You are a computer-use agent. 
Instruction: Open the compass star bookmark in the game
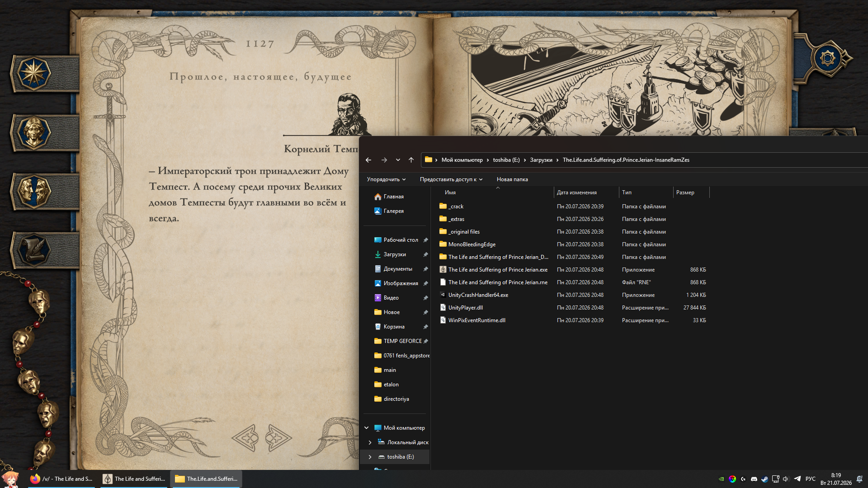[33, 74]
